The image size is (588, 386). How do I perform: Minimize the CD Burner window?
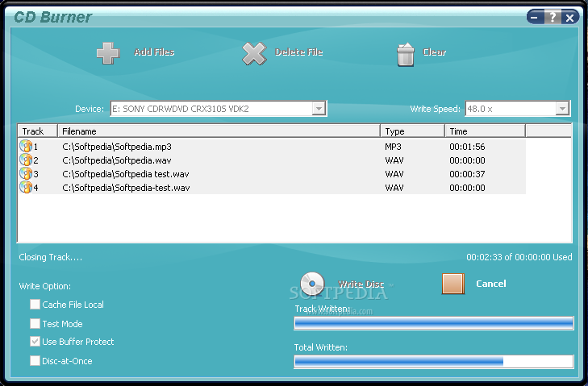point(535,17)
